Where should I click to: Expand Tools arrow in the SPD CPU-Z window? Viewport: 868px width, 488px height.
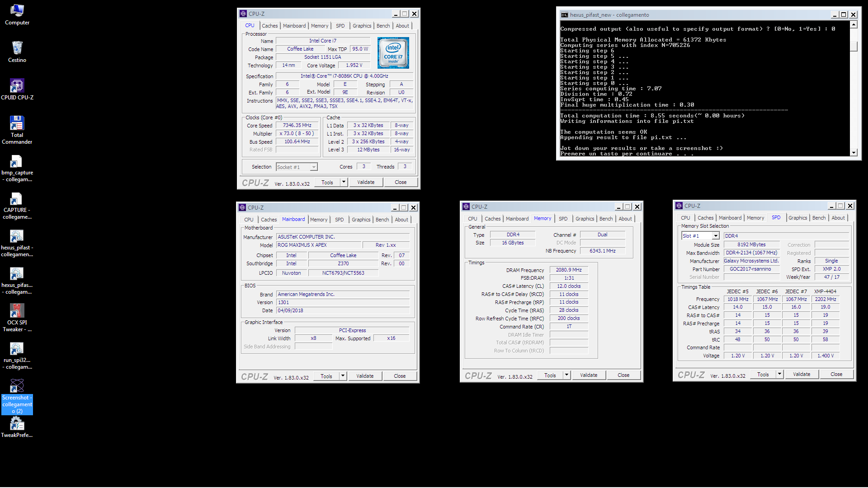pos(779,374)
